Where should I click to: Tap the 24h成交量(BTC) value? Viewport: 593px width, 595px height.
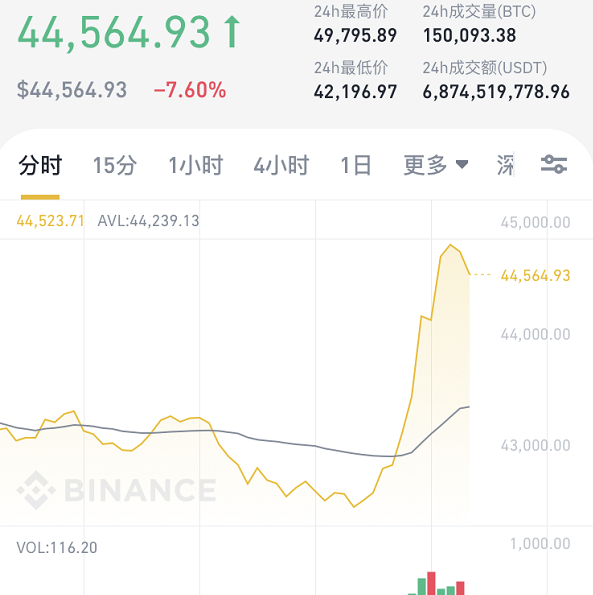point(469,36)
